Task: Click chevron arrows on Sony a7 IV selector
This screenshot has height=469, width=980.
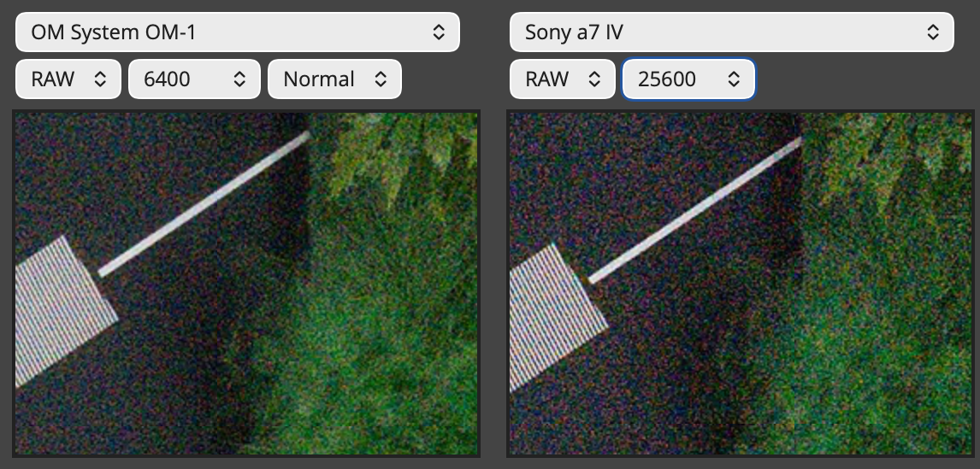Action: [x=933, y=32]
